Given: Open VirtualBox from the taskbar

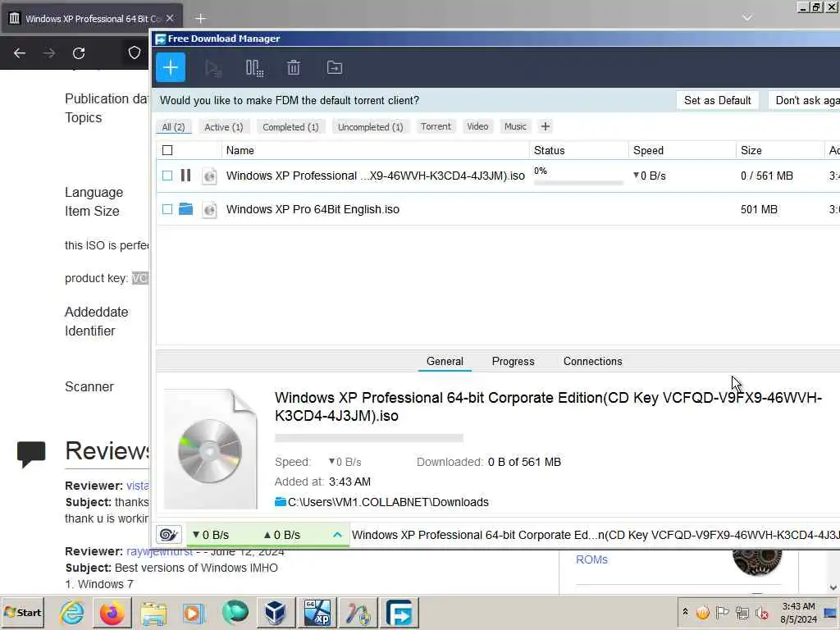Looking at the screenshot, I should click(x=276, y=612).
